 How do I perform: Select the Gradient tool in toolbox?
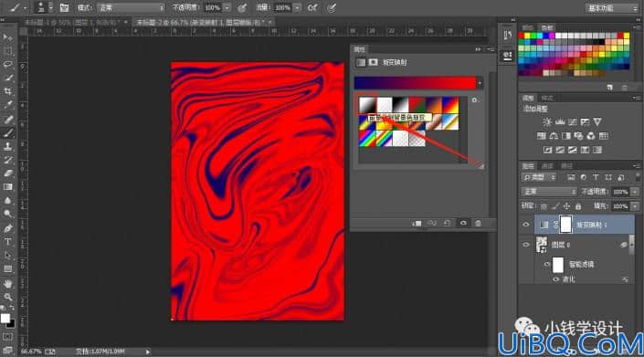click(x=7, y=186)
